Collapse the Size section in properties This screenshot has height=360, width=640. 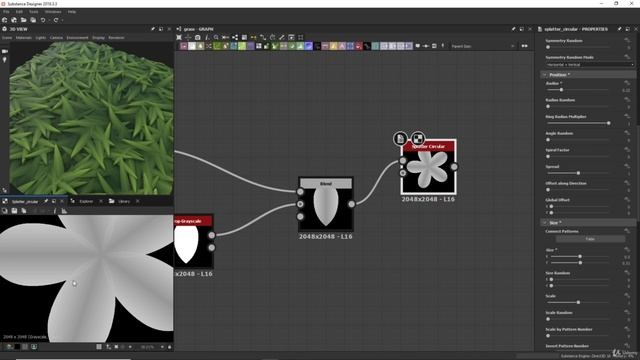click(x=544, y=222)
